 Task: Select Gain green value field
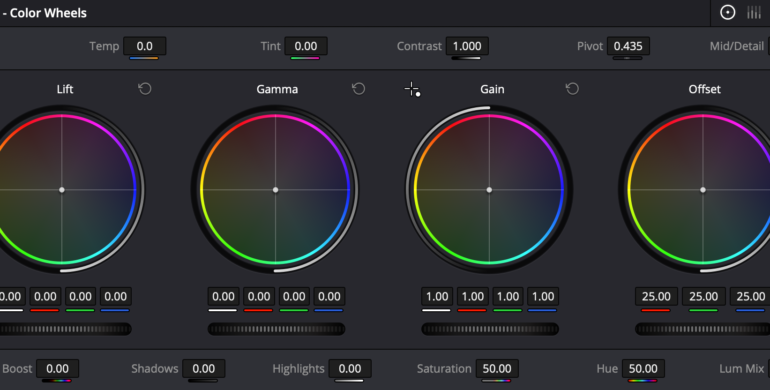[508, 297]
